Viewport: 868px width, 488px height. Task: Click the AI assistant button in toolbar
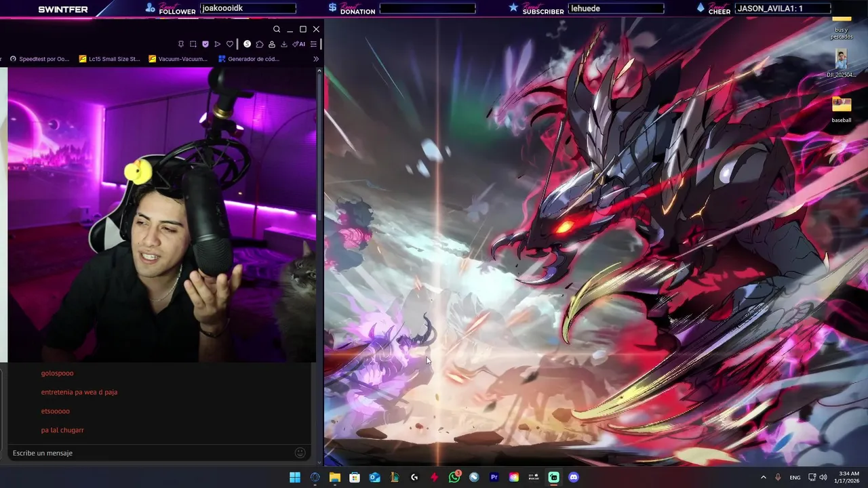point(299,44)
